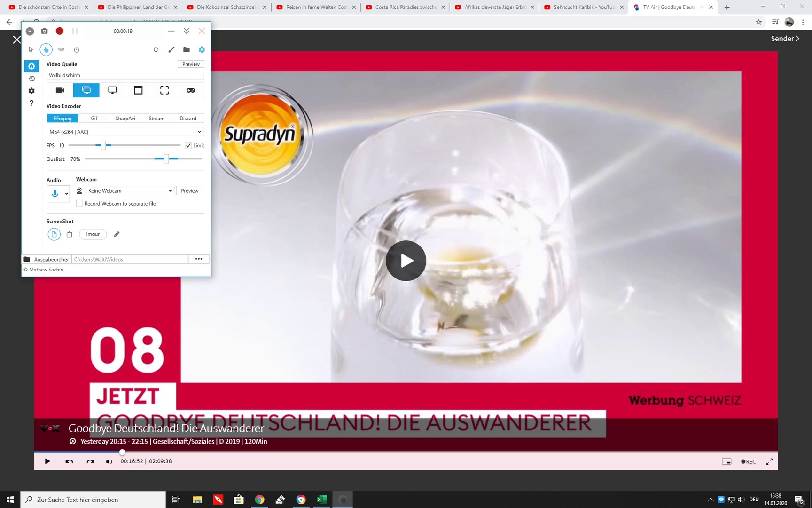The height and width of the screenshot is (508, 812).
Task: Click the Qualität slider handle
Action: pos(166,159)
